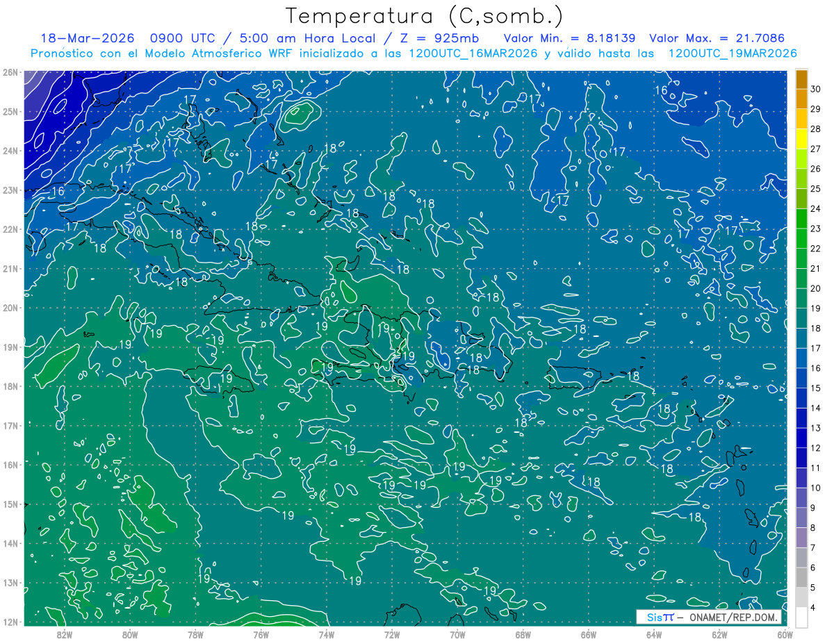
Task: Click the "62W" longitude axis label
Action: [720, 634]
